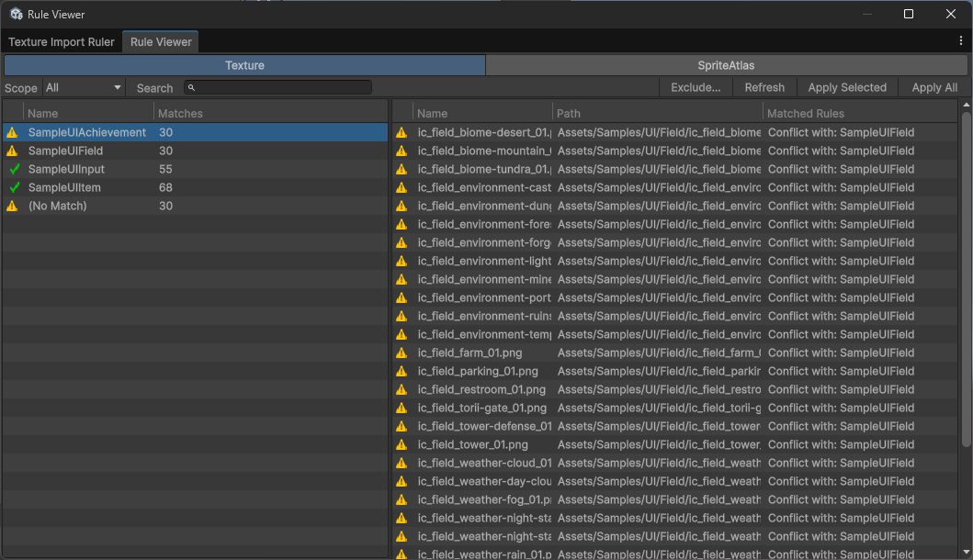Image resolution: width=973 pixels, height=560 pixels.
Task: Switch to the Texture Import Ruler tab
Action: click(x=62, y=41)
